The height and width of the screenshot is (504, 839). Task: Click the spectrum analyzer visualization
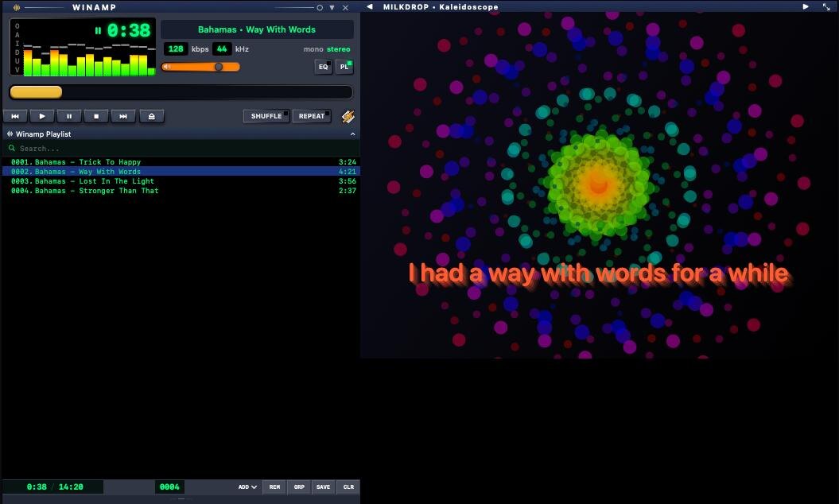click(89, 60)
